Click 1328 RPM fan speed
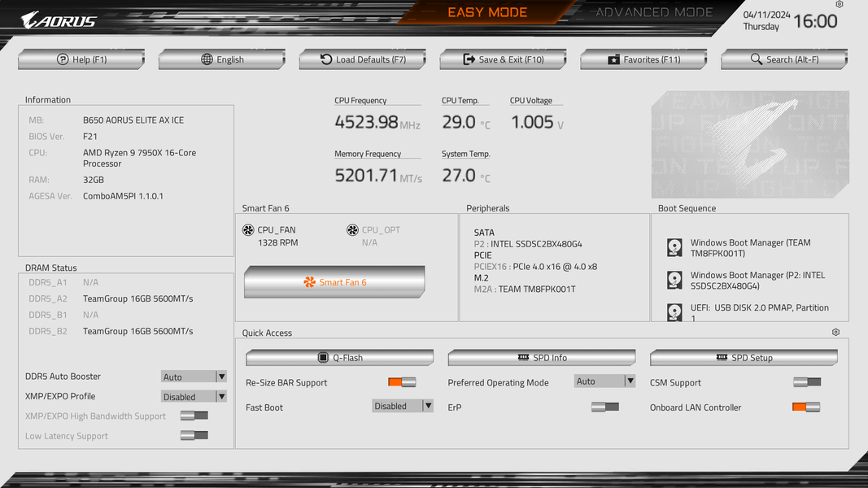 coord(278,242)
